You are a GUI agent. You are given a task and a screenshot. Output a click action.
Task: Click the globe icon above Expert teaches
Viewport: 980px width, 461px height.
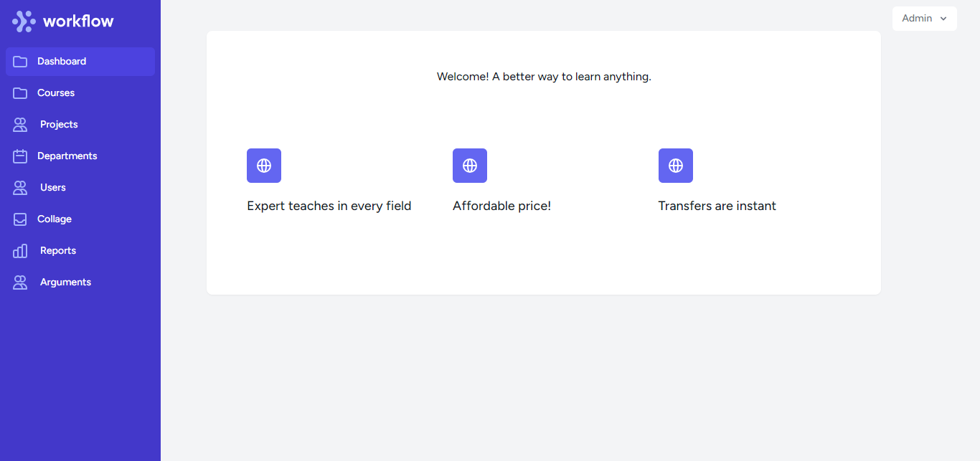click(x=264, y=166)
